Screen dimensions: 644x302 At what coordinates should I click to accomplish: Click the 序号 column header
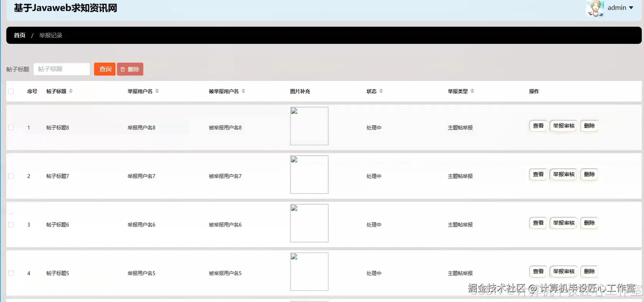point(32,91)
